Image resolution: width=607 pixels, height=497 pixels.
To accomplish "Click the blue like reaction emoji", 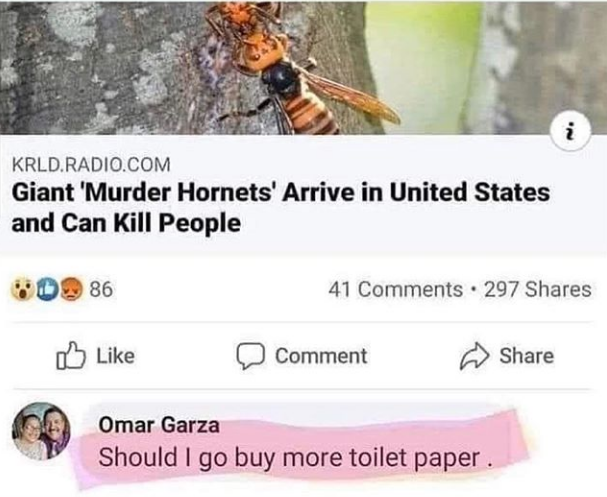I will pos(46,289).
